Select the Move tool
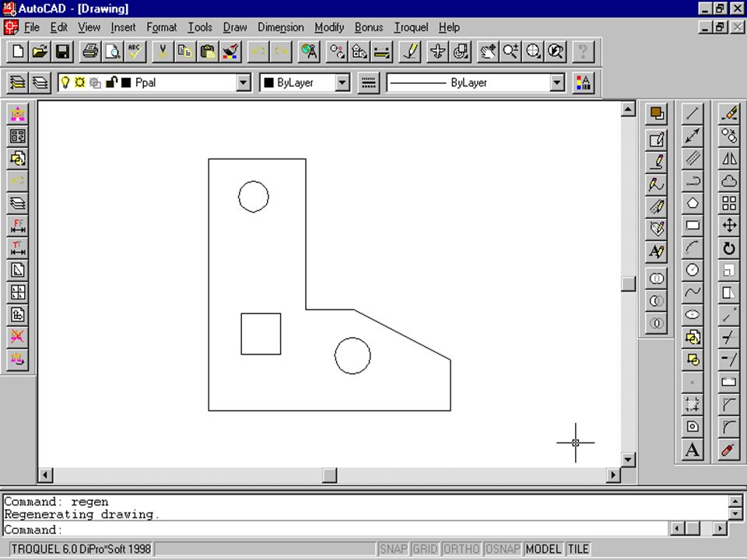Viewport: 747px width, 560px height. 729,226
